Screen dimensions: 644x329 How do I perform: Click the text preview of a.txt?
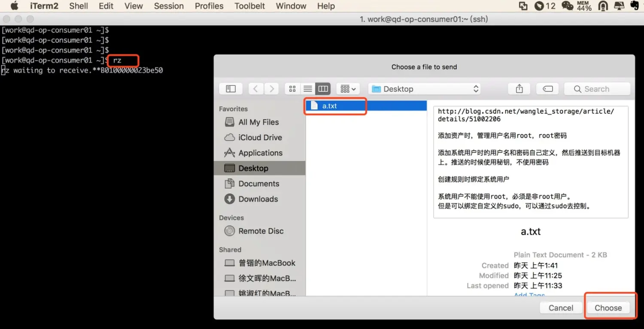531,162
